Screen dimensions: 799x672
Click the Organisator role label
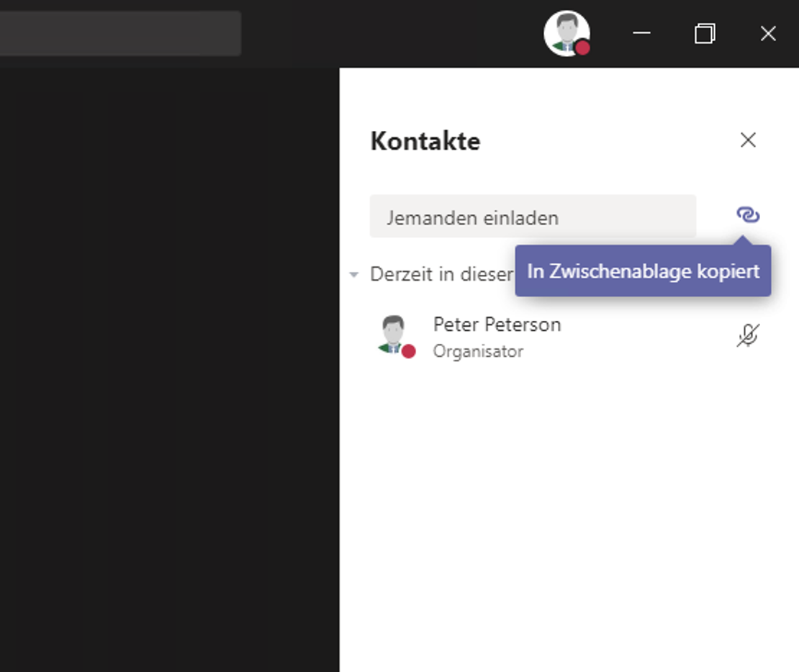[x=478, y=352]
